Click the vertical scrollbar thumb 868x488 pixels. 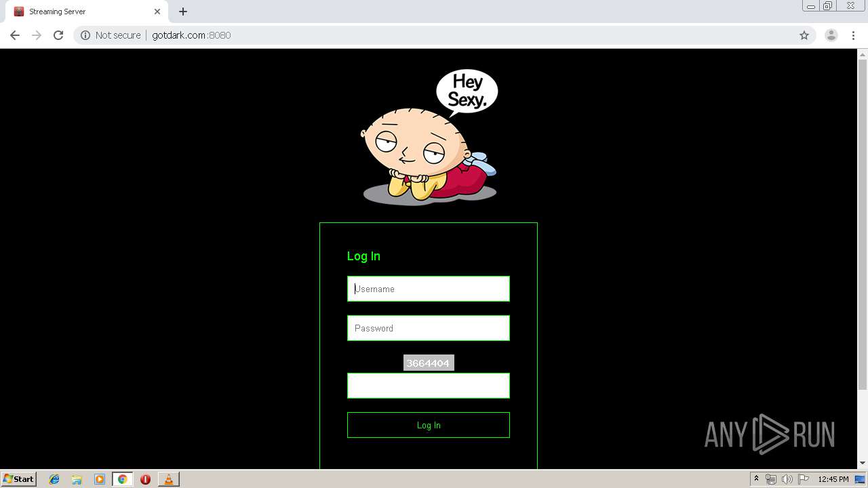[x=863, y=224]
